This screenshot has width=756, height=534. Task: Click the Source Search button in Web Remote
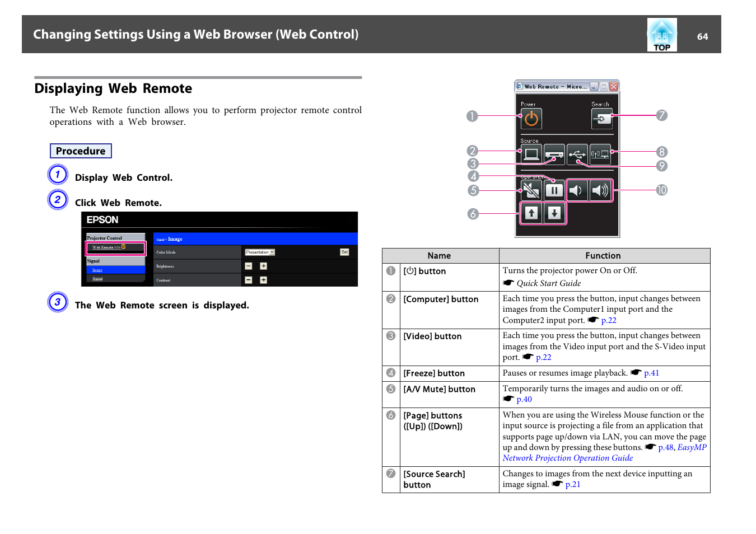tap(602, 119)
